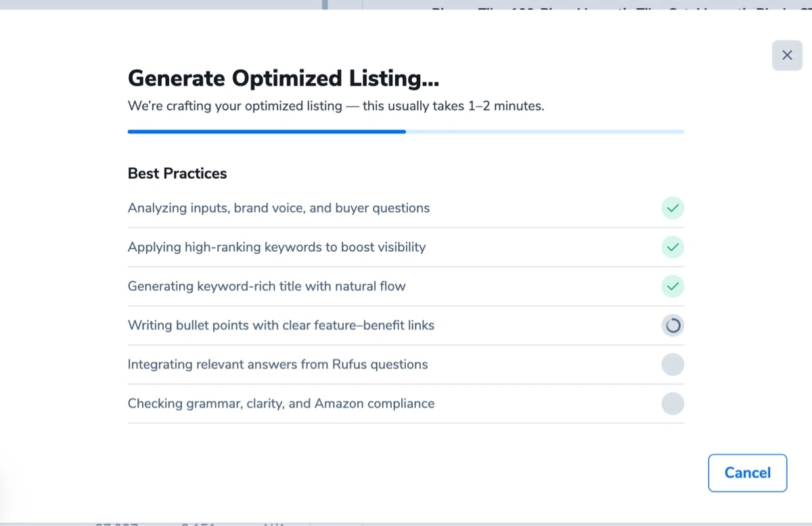Screen dimensions: 812x526
Task: Click the background page text above the dialog
Action: coord(609,5)
